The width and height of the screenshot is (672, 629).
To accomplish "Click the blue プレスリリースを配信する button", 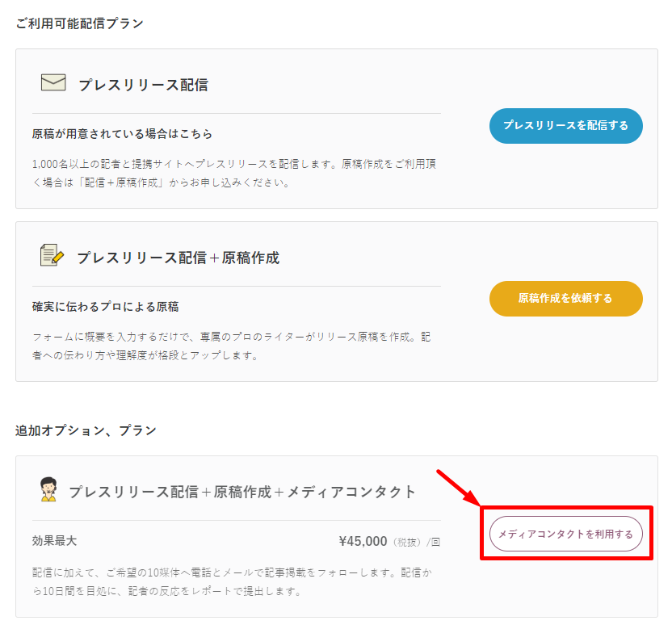I will (565, 125).
